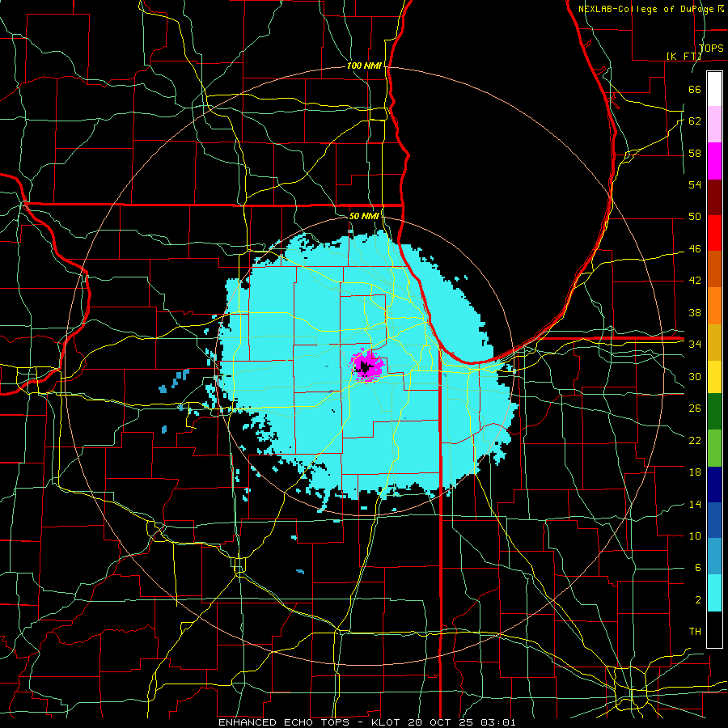728x728 pixels.
Task: Click the "38" legend value
Action: point(695,312)
